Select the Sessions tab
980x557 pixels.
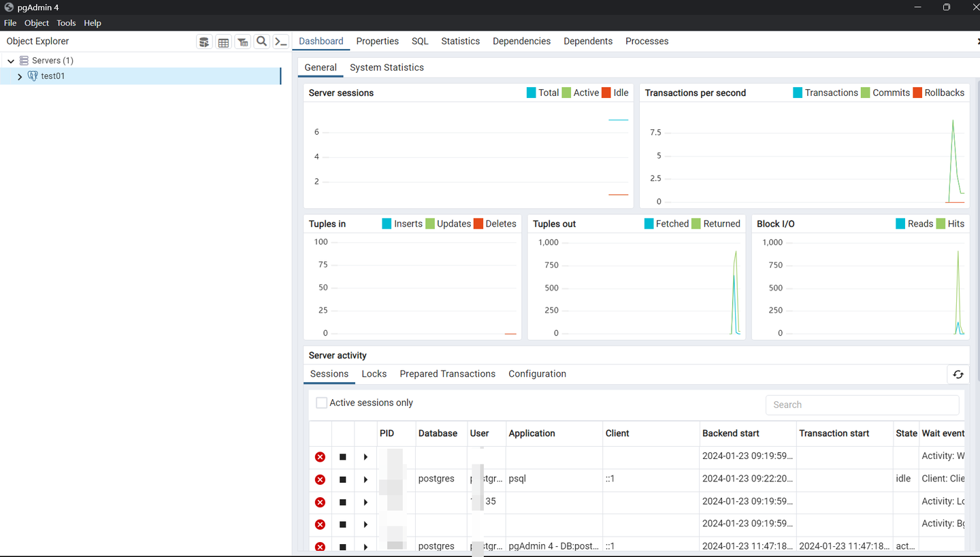point(329,373)
